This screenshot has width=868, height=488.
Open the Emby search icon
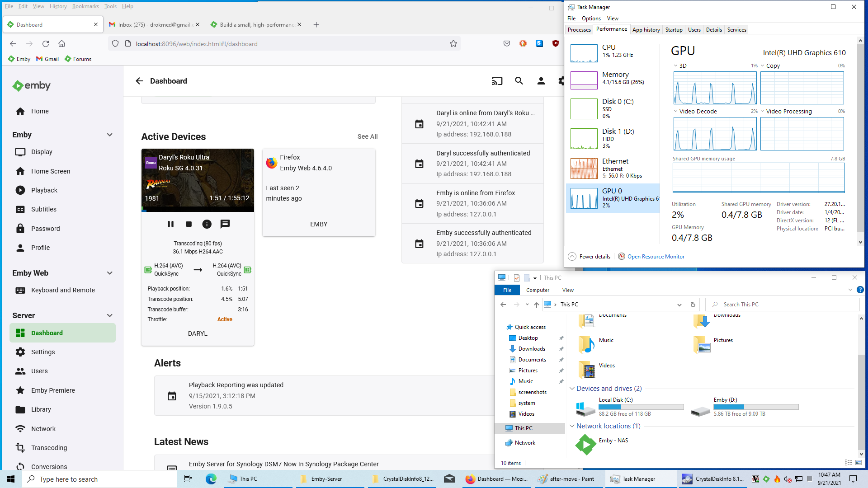(x=519, y=81)
